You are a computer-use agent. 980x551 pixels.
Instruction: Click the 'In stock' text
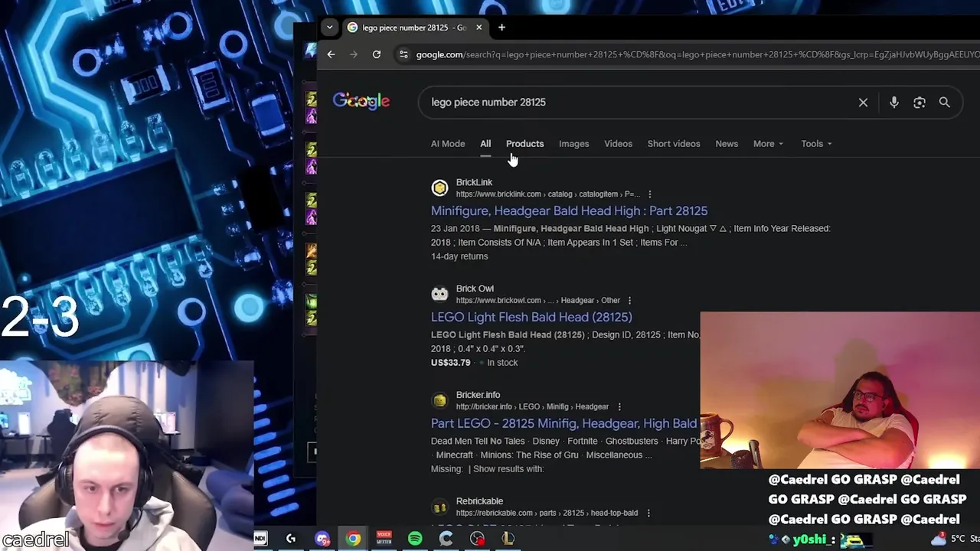click(x=502, y=363)
